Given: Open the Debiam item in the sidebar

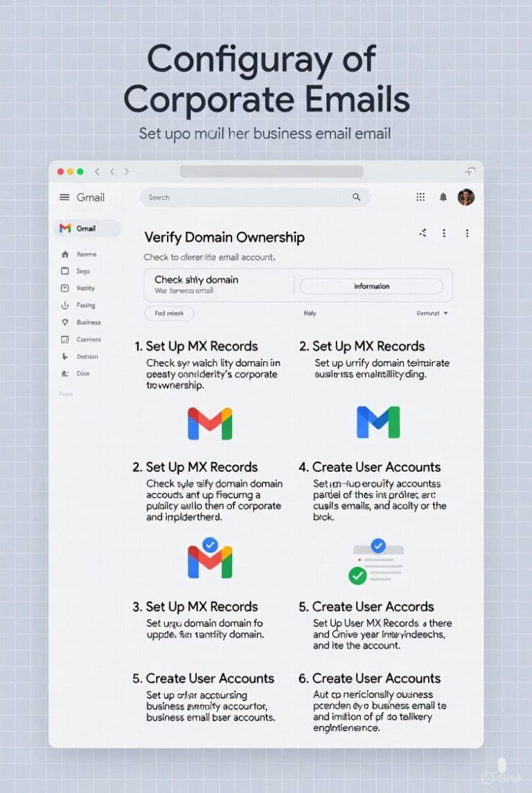Looking at the screenshot, I should point(80,356).
